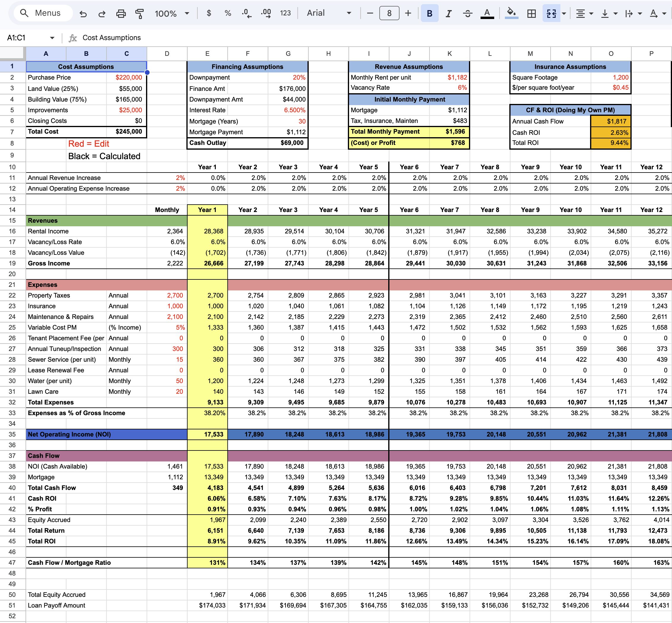Open the zoom level dropdown

pos(172,13)
